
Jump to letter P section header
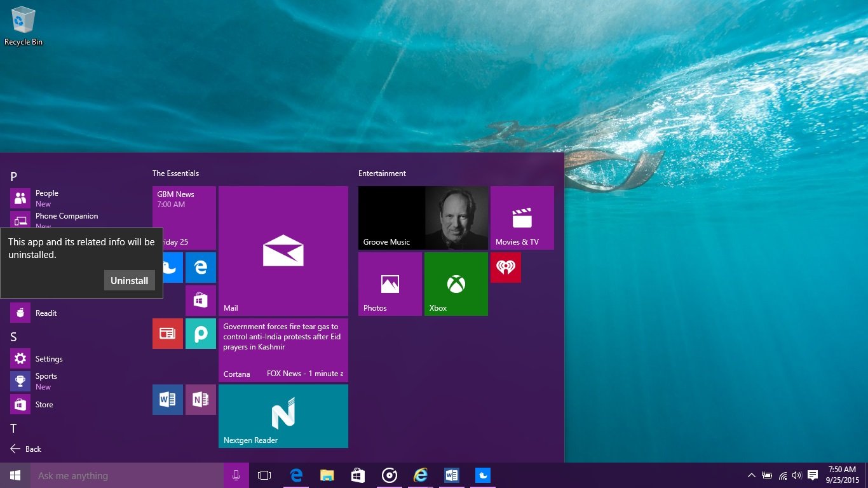click(13, 177)
